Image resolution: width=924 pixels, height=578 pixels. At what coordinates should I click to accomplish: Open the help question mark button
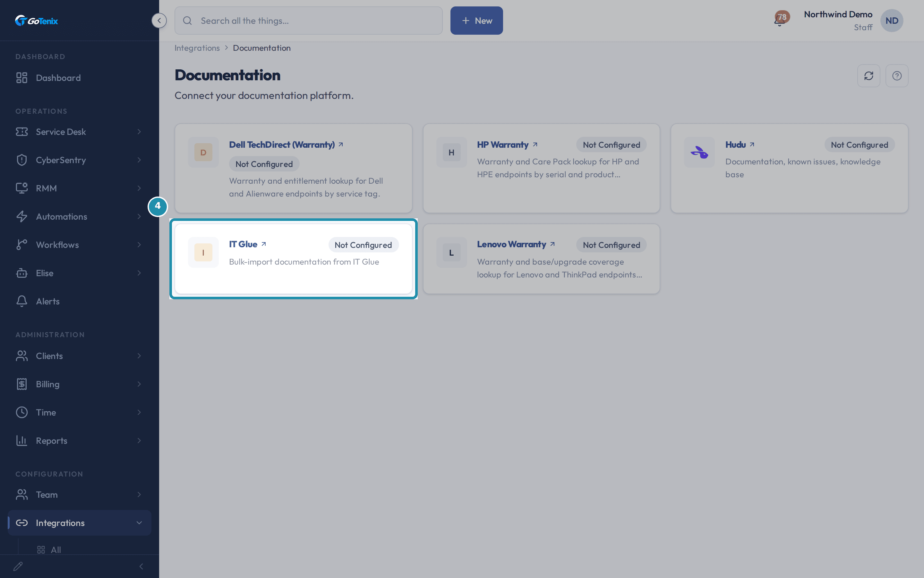coord(897,76)
